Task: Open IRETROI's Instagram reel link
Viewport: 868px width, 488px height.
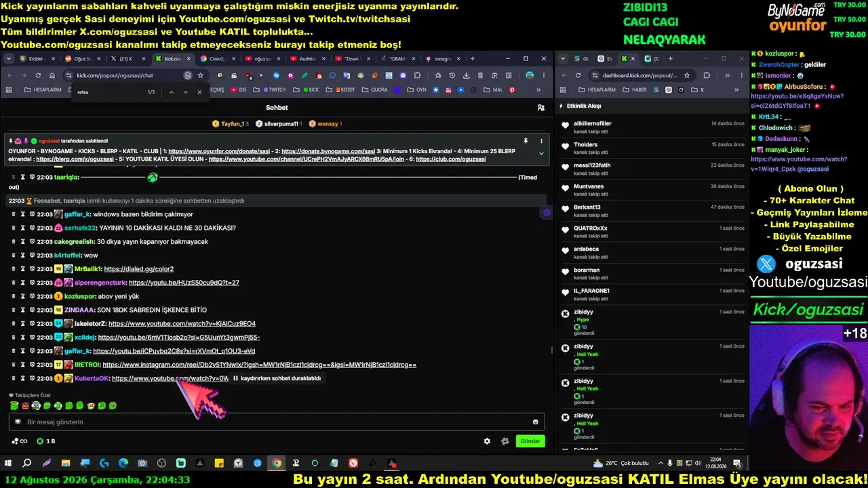Action: tap(260, 365)
